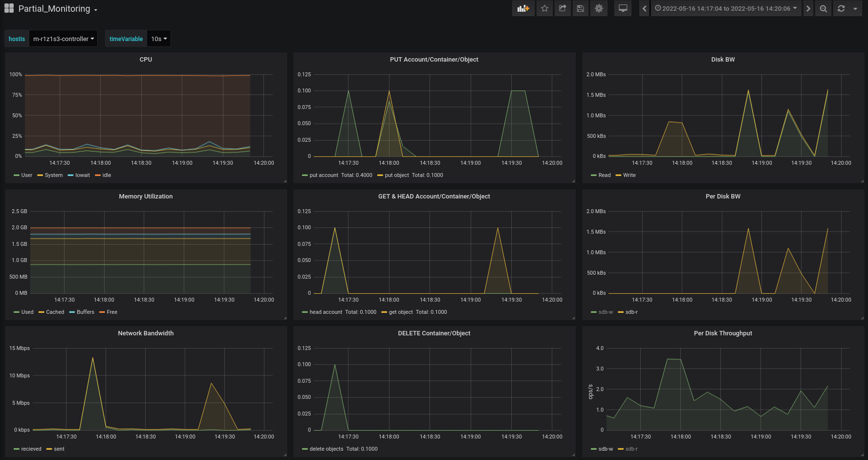Cycle view mode with monitor icon
This screenshot has width=868, height=460.
pos(623,8)
